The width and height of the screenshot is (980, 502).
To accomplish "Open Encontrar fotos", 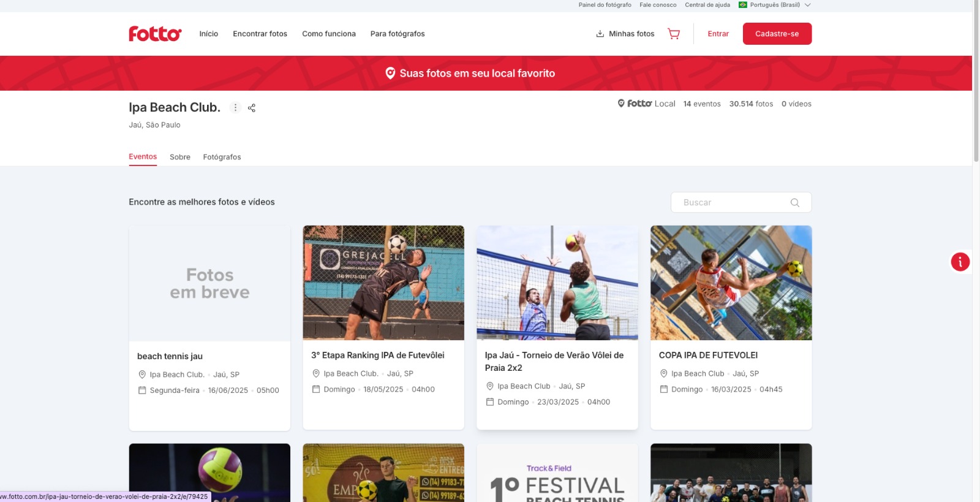I will click(x=260, y=34).
